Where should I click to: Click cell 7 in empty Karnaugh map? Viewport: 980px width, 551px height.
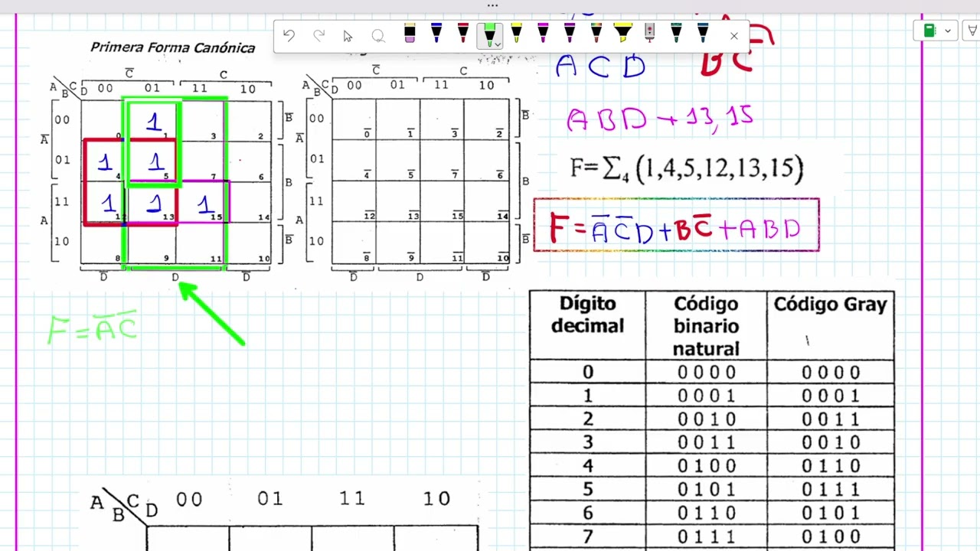point(442,161)
